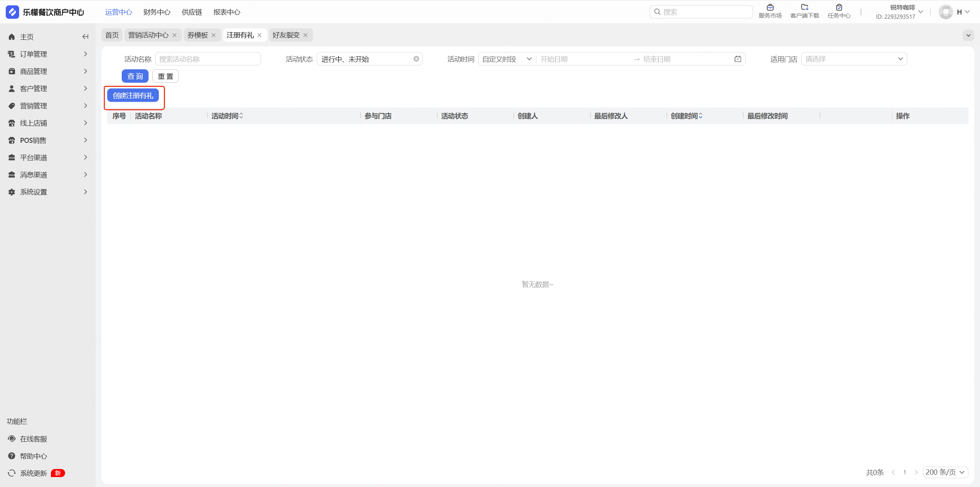Viewport: 980px width, 487px height.
Task: Click the 系统设置 gear icon
Action: [12, 192]
